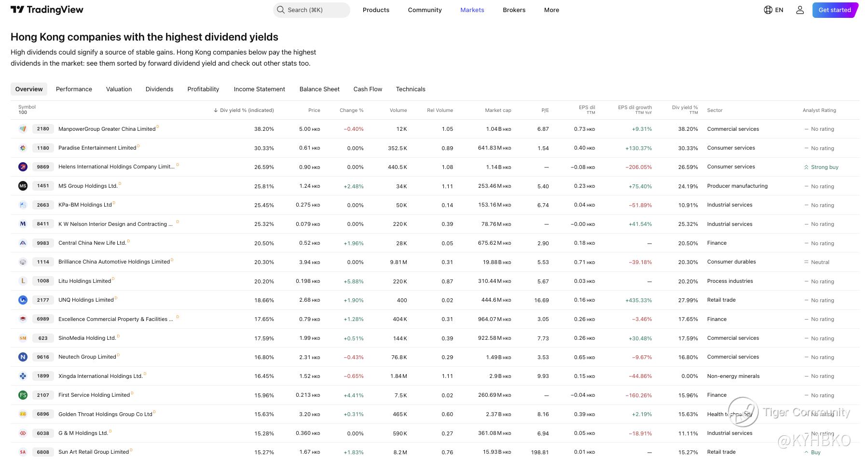Focus the Search input field
The image size is (868, 460).
point(312,10)
